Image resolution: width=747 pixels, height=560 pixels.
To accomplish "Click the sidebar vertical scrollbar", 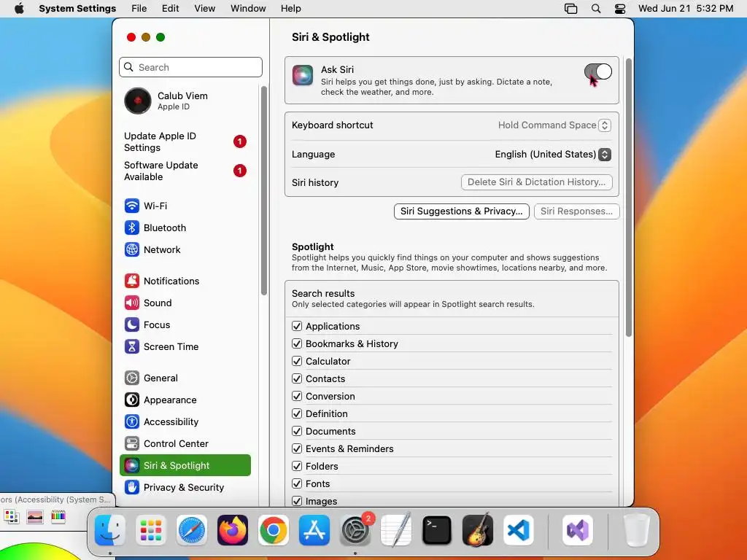I will [264, 190].
